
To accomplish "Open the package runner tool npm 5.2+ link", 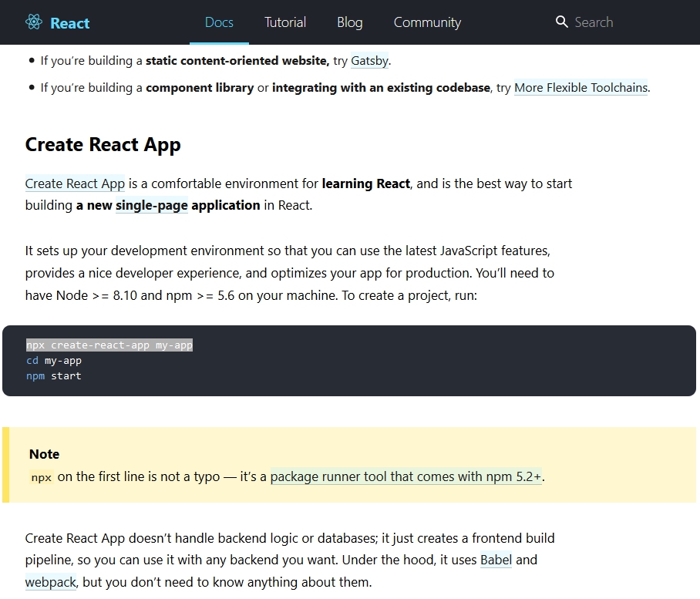I will [406, 476].
